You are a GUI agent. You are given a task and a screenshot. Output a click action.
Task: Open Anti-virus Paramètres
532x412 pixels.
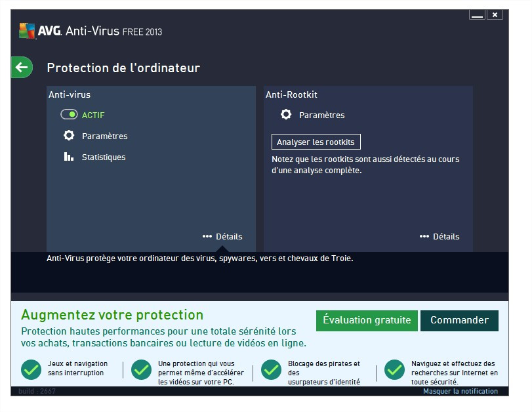coord(104,136)
